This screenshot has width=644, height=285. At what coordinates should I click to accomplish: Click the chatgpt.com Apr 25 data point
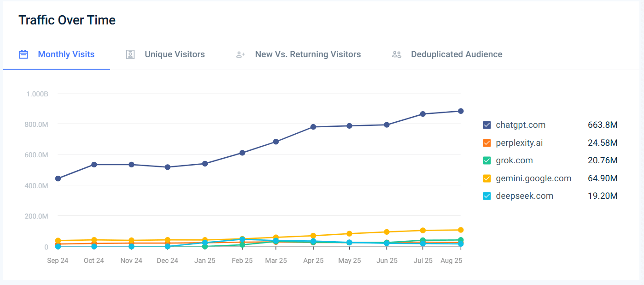pos(313,127)
